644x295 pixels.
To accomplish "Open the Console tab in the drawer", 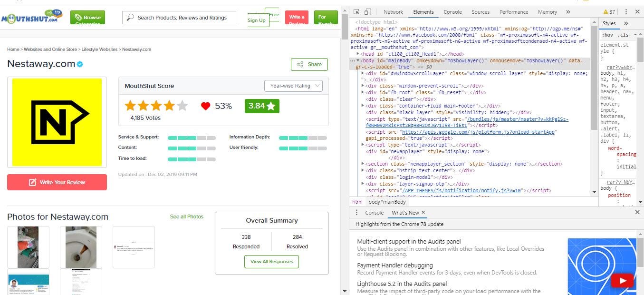I will pos(374,213).
